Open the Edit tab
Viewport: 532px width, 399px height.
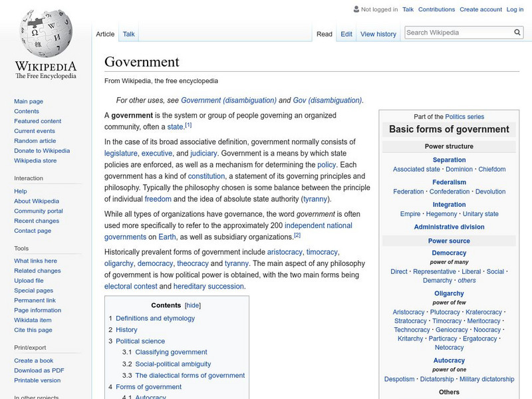click(346, 34)
